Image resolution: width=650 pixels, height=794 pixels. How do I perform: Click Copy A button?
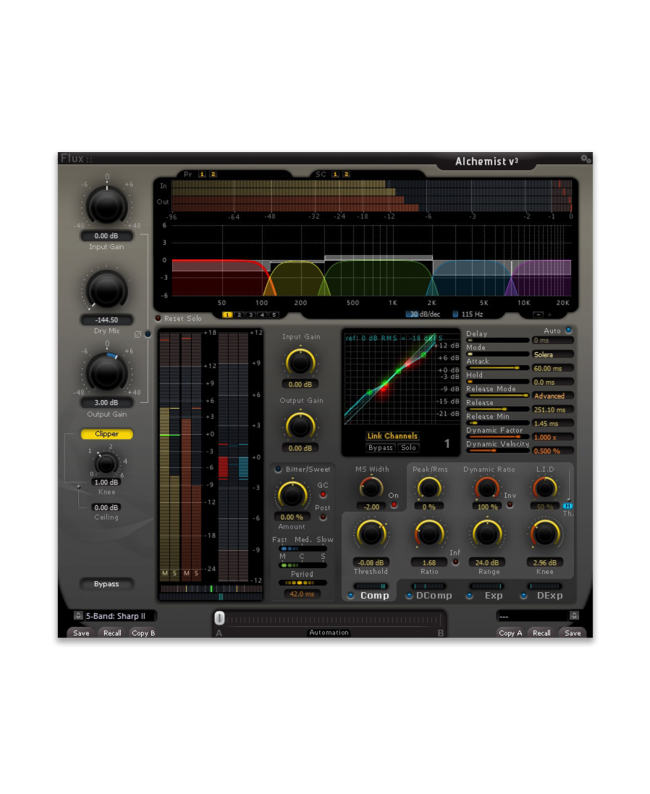pos(510,633)
